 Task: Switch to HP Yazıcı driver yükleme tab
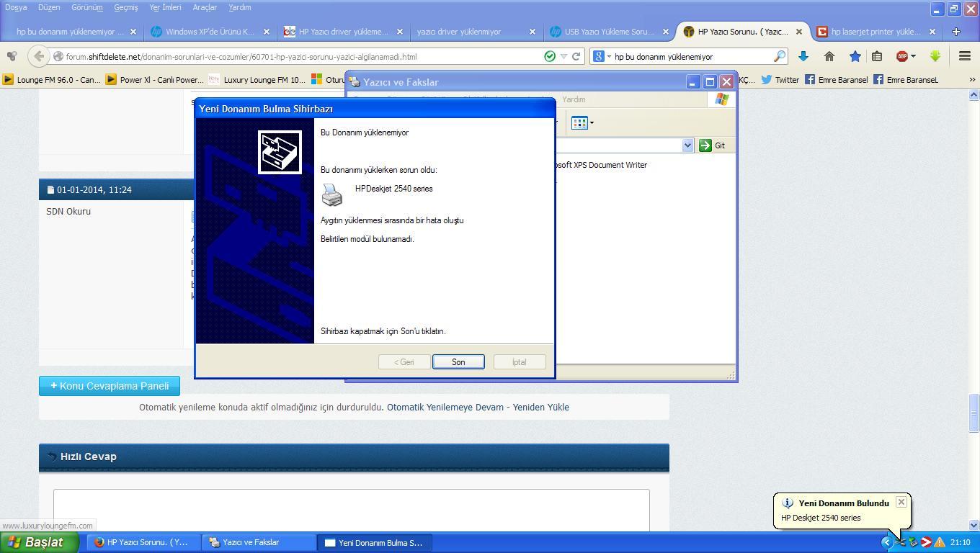343,32
